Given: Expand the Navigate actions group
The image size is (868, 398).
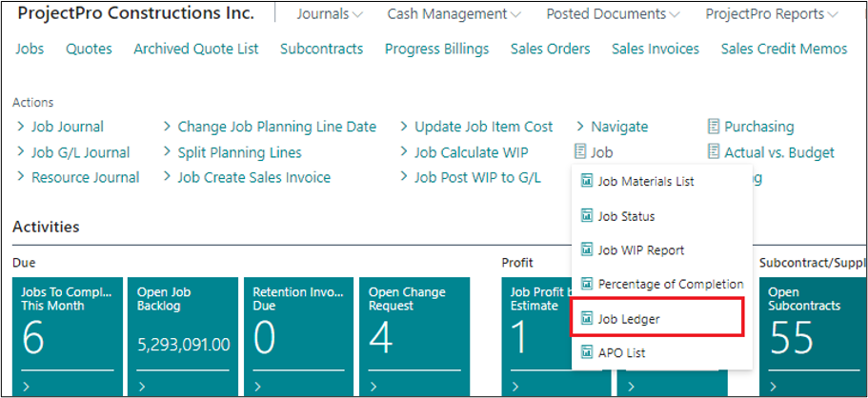Looking at the screenshot, I should [x=618, y=127].
